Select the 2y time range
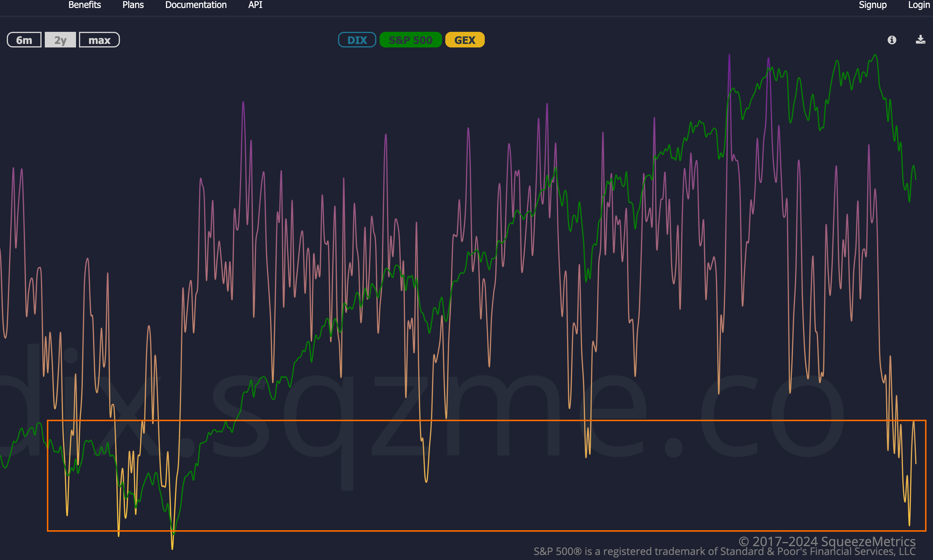This screenshot has width=933, height=560. point(60,40)
